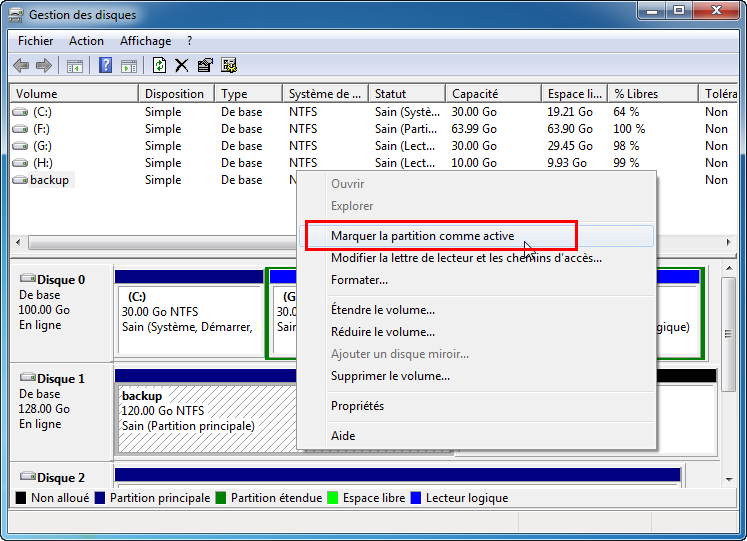Click the 9.93 Go free space cell

566,163
